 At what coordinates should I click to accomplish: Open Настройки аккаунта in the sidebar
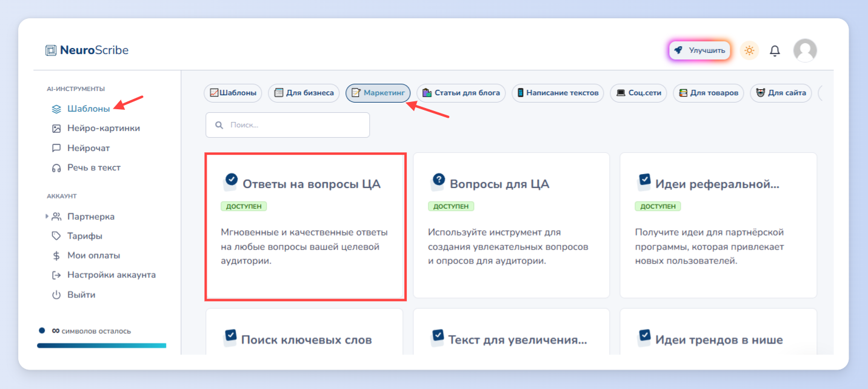[112, 275]
